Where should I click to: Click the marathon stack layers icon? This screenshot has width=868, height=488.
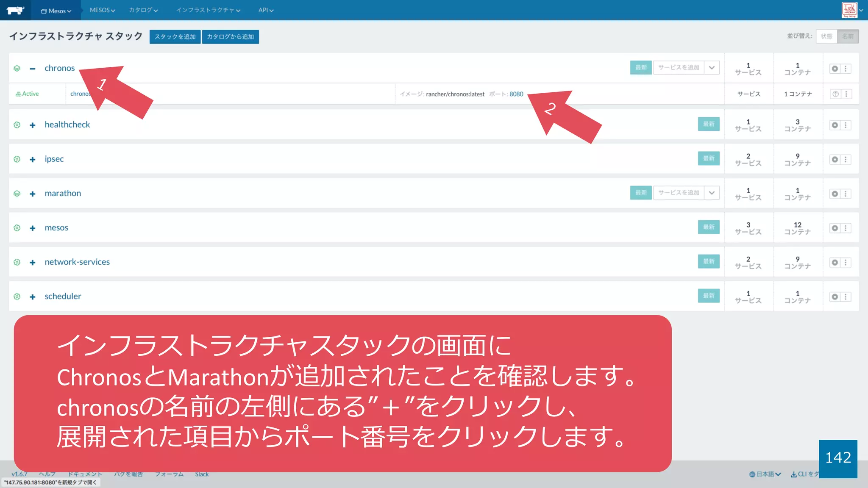point(17,194)
